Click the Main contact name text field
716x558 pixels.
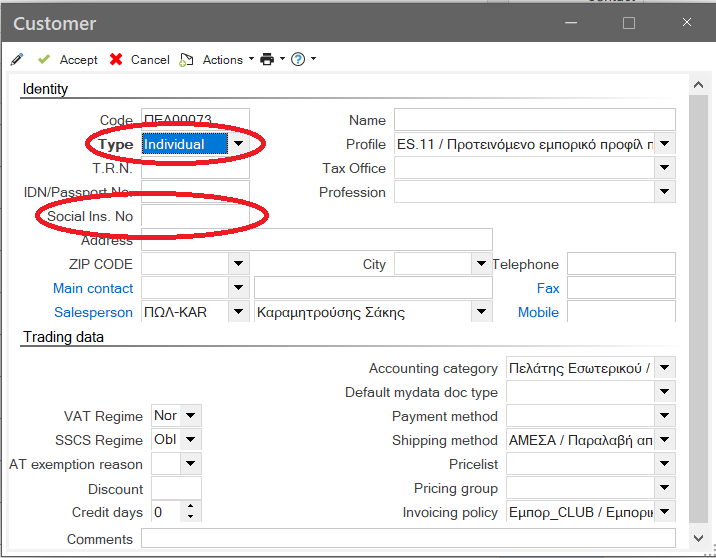(374, 288)
